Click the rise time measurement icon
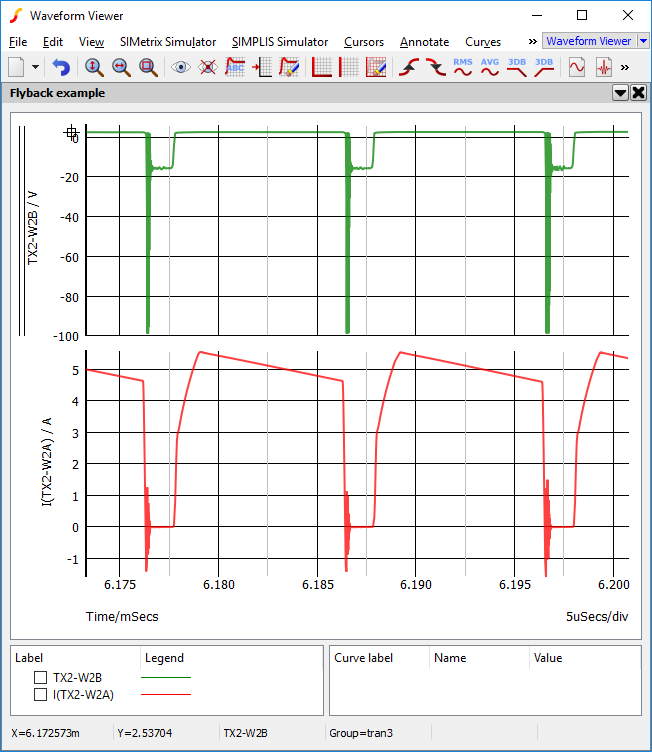 pos(408,67)
